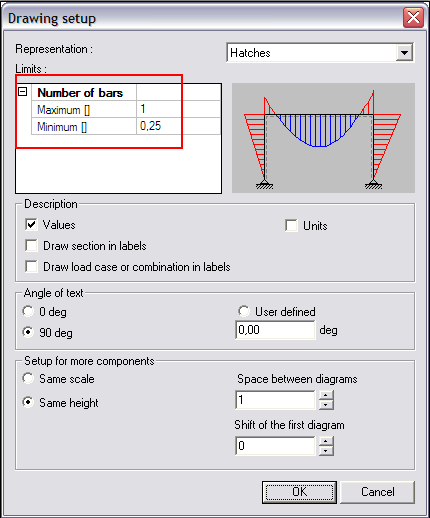This screenshot has height=518, width=430.
Task: Check Draw load case or combination in labels
Action: point(31,267)
